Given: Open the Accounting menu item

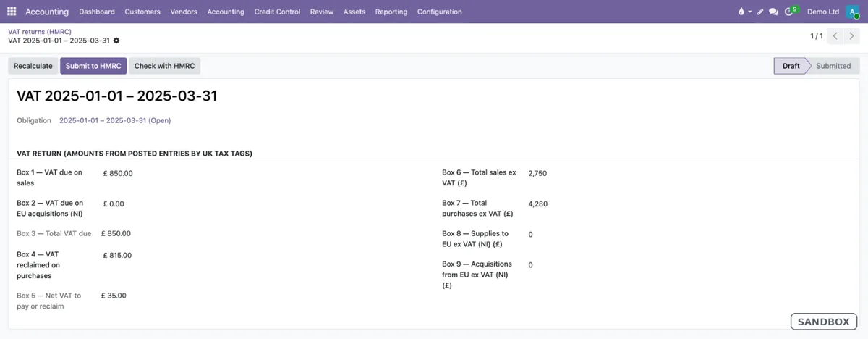Looking at the screenshot, I should pyautogui.click(x=226, y=12).
